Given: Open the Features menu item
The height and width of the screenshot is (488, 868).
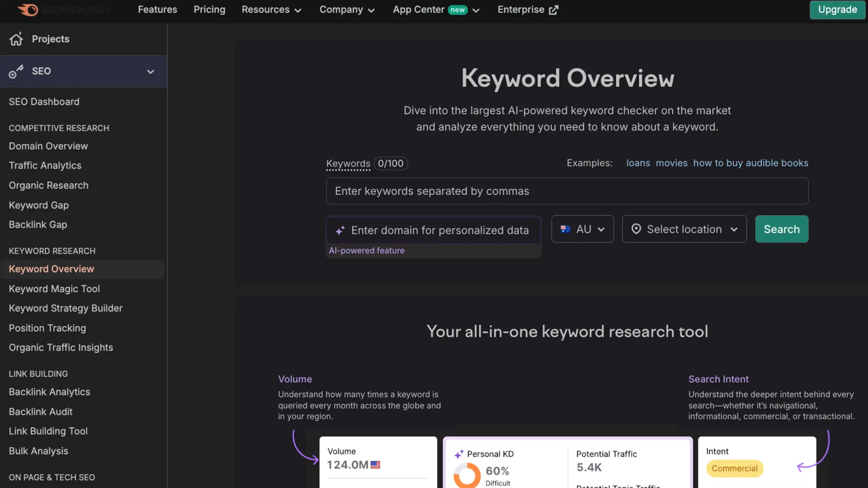Looking at the screenshot, I should (x=157, y=10).
